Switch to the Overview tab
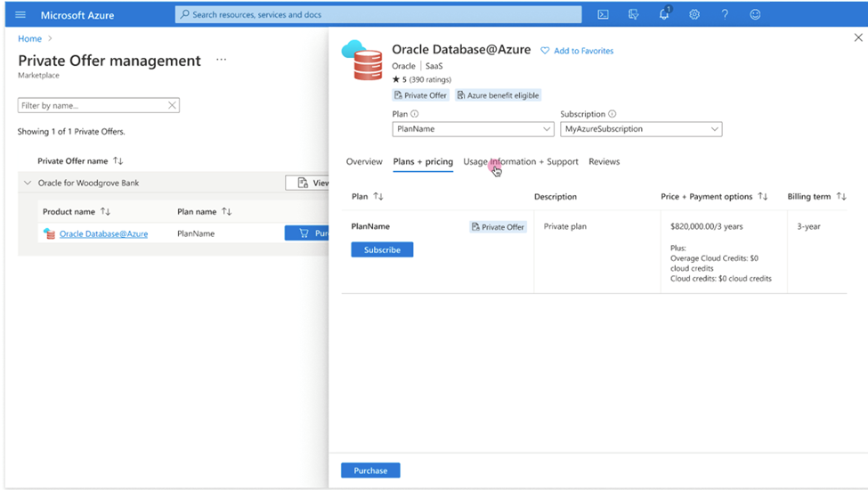The height and width of the screenshot is (490, 868). pos(364,162)
